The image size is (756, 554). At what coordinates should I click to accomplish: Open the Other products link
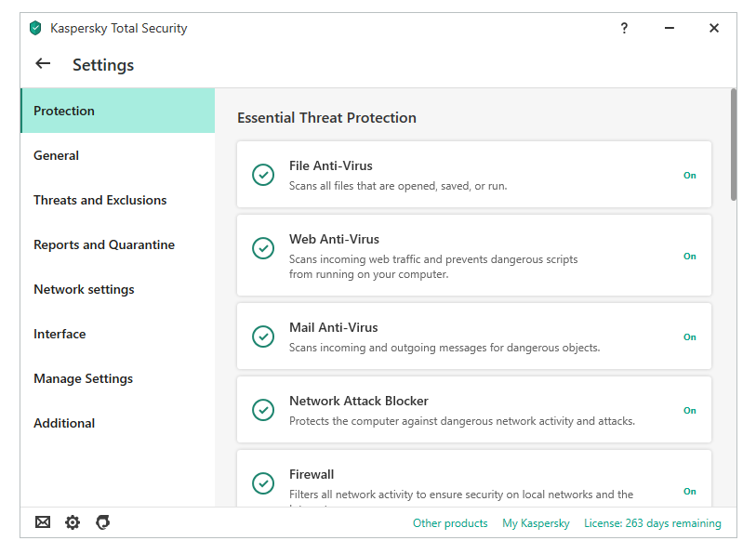point(450,523)
